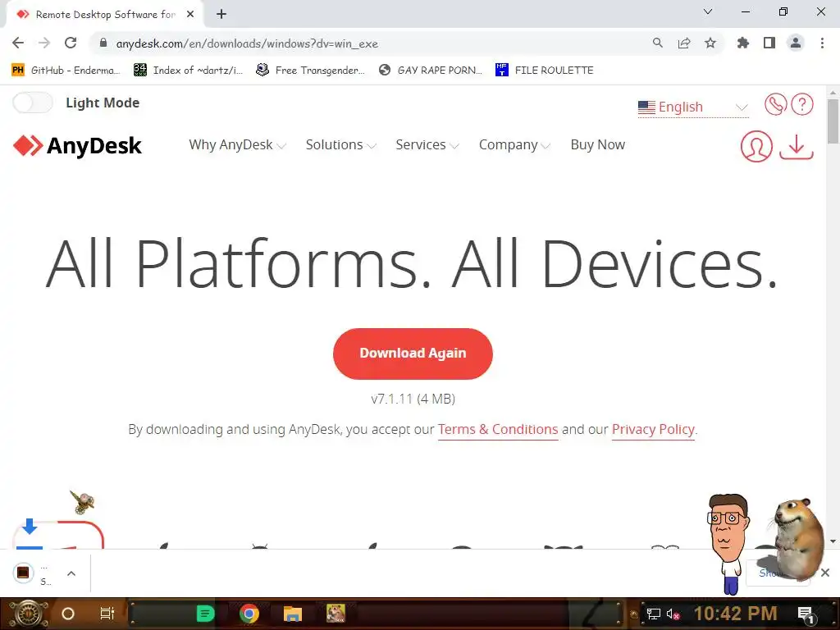Open the hamster box app on taskbar
The height and width of the screenshot is (630, 840).
[x=336, y=614]
